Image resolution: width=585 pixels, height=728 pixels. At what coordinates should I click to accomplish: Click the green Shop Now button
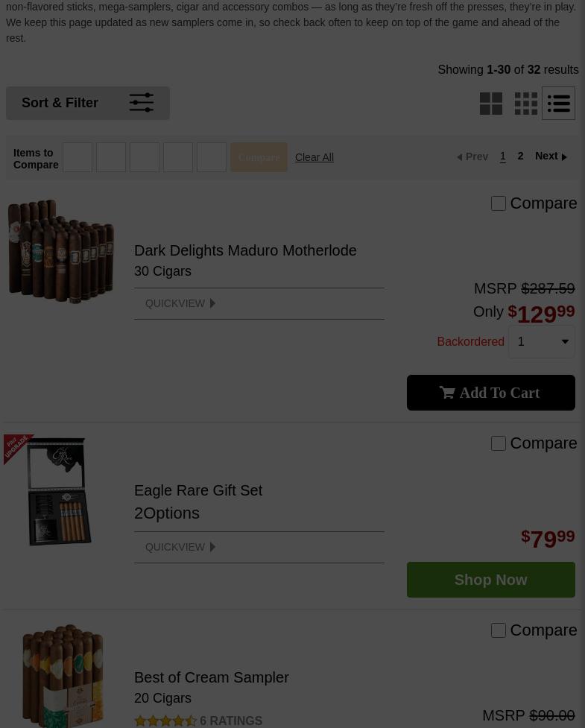pos(491,580)
